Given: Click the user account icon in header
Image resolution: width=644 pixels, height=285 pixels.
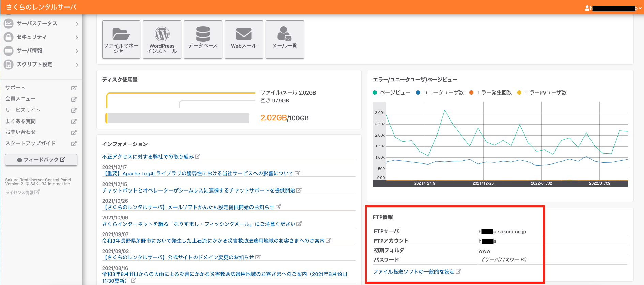Looking at the screenshot, I should tap(587, 8).
